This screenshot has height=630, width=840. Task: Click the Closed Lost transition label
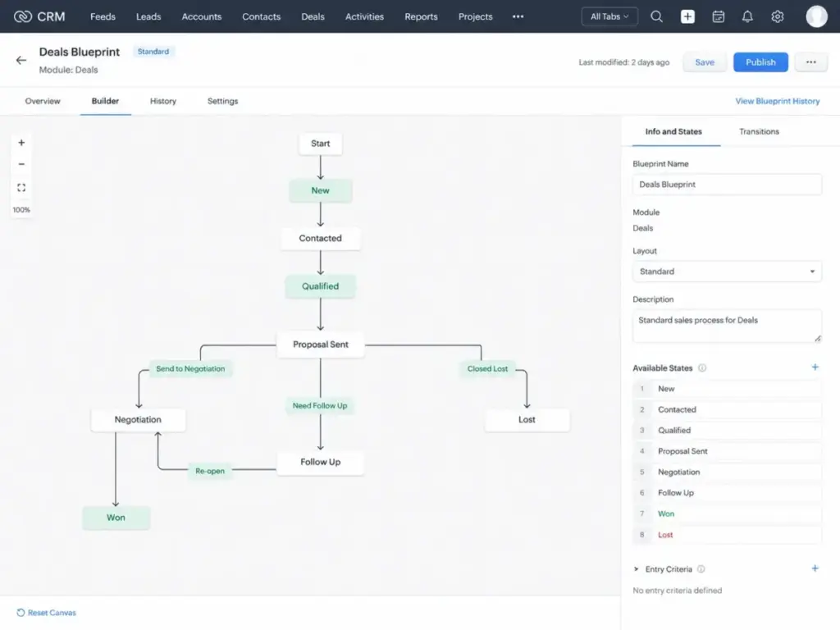pos(487,368)
